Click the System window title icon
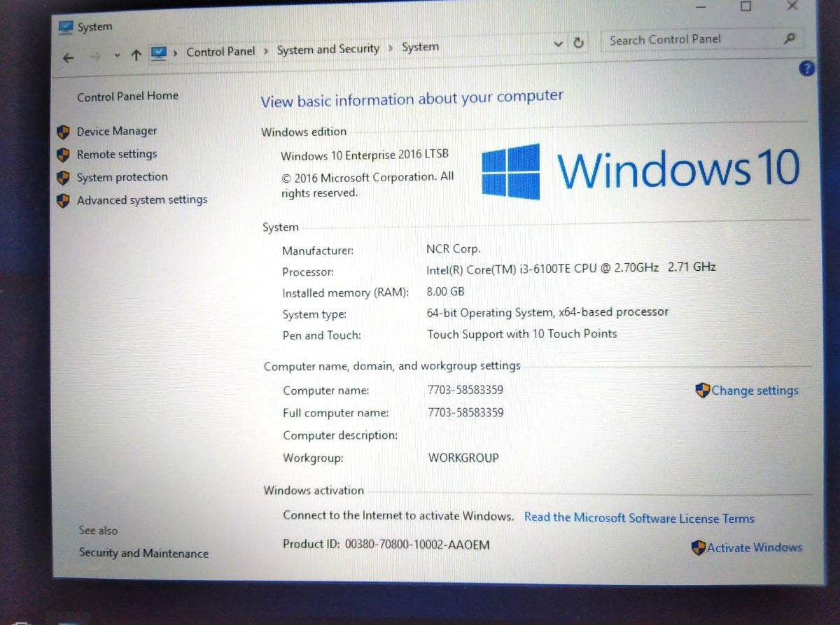 click(x=66, y=28)
